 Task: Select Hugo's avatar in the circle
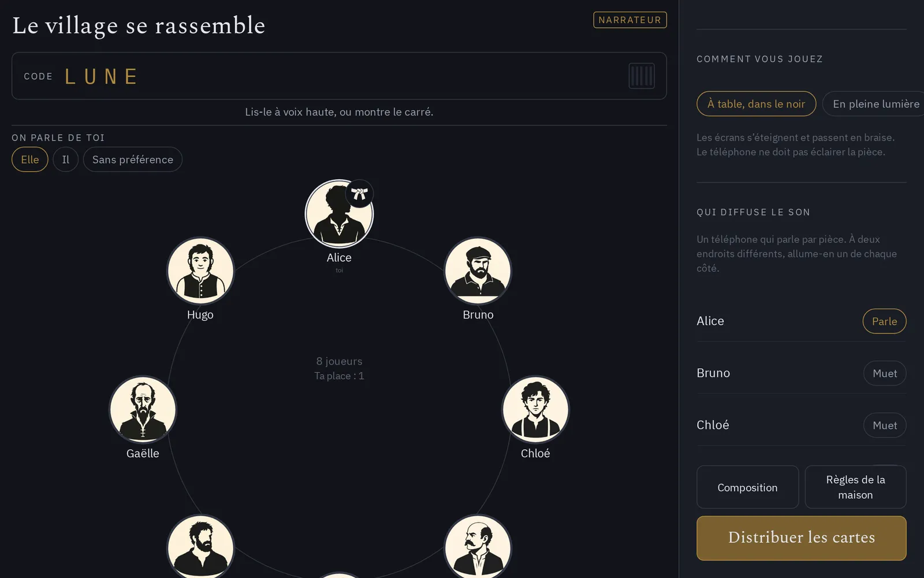pyautogui.click(x=200, y=271)
